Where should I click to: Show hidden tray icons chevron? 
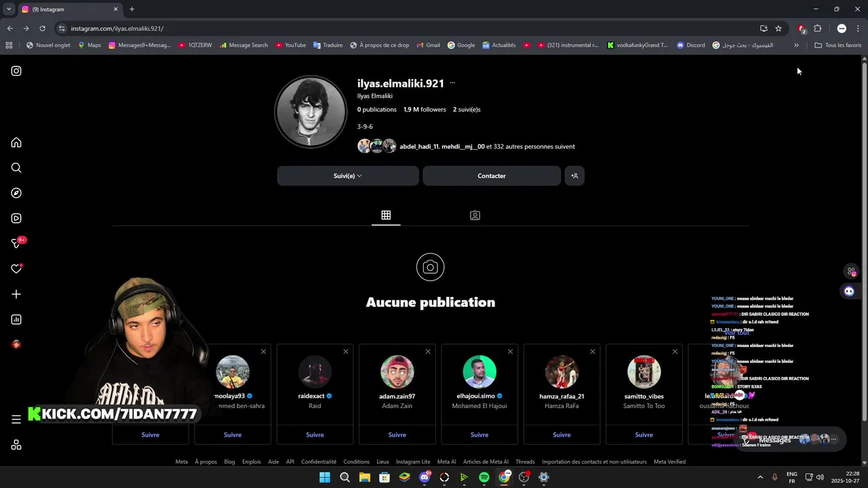pos(760,477)
